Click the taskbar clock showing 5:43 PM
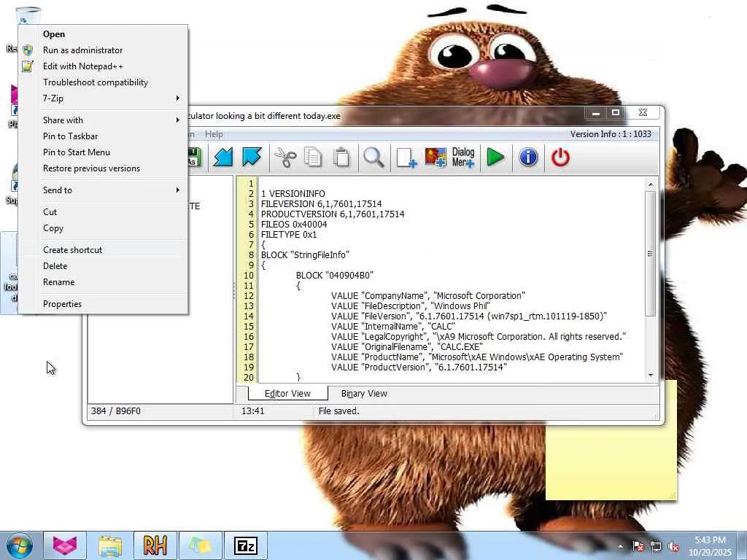747x560 pixels. (x=710, y=546)
